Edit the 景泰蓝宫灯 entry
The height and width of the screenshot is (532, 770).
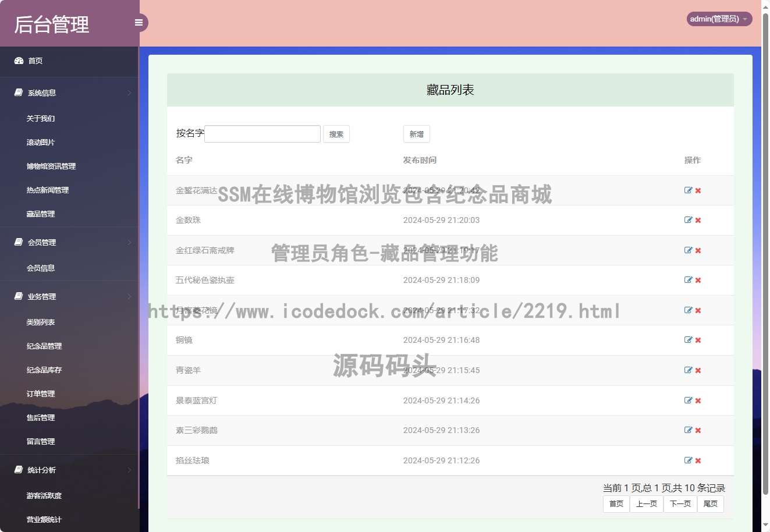(x=689, y=400)
